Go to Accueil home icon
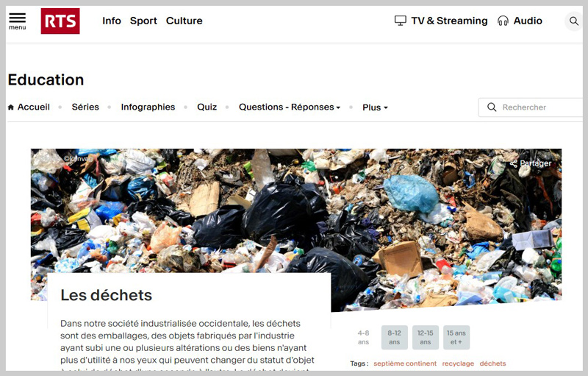The image size is (588, 376). pyautogui.click(x=11, y=107)
